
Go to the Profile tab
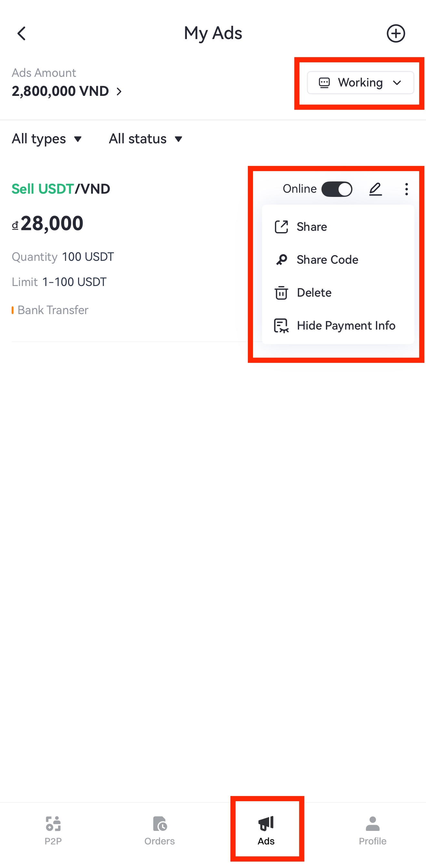point(372,830)
